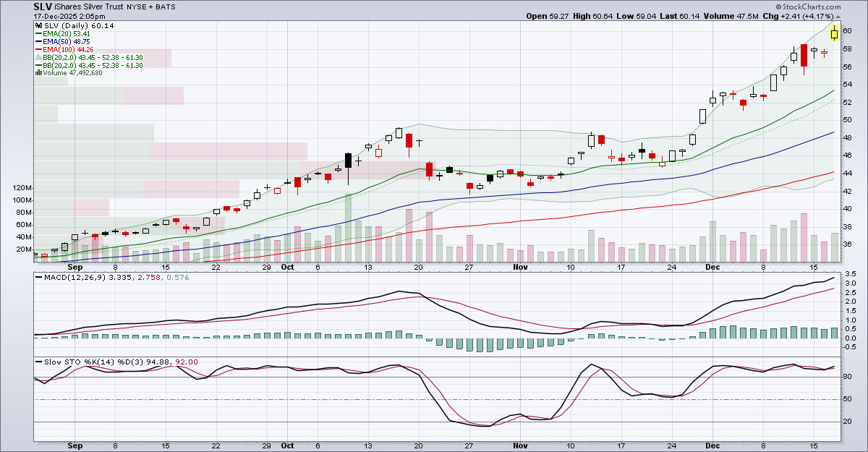Viewport: 868px width, 452px height.
Task: Click the 36 label on the price axis
Action: click(846, 244)
